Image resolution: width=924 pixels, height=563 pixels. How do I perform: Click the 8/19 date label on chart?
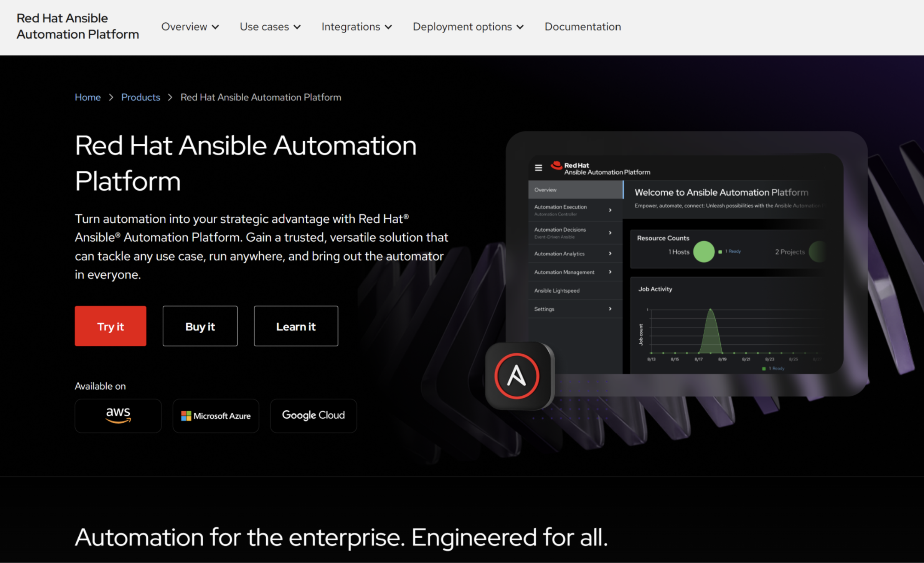(x=722, y=359)
